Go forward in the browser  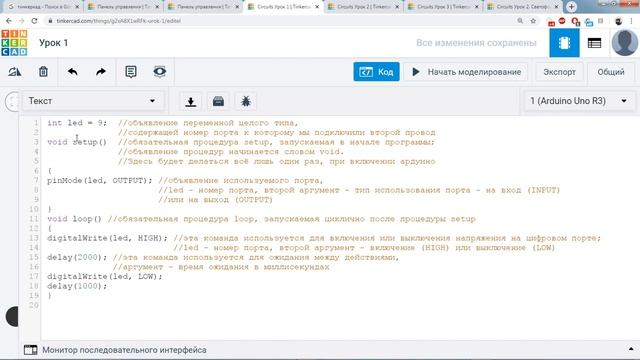(21, 21)
